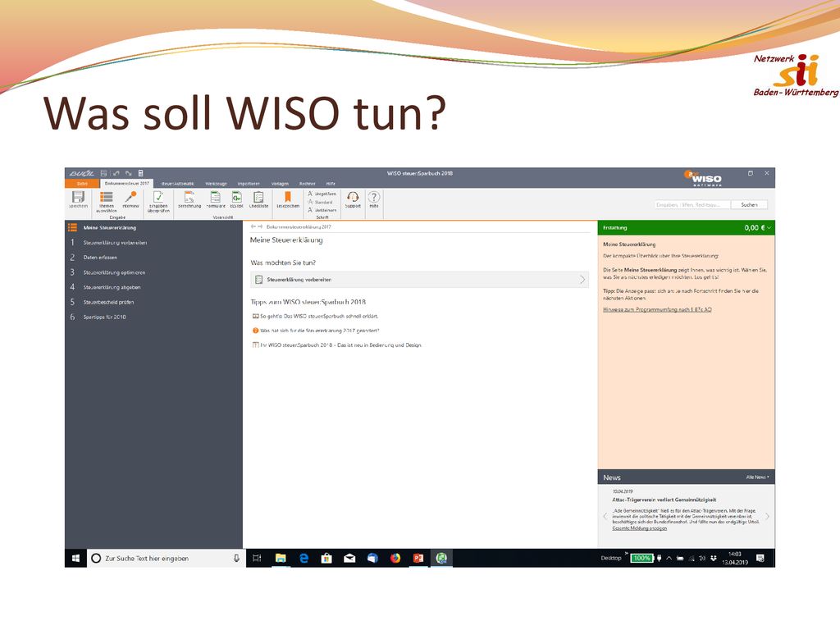Viewport: 840px width, 630px height.
Task: Click Verkleinern font size option
Action: click(322, 210)
